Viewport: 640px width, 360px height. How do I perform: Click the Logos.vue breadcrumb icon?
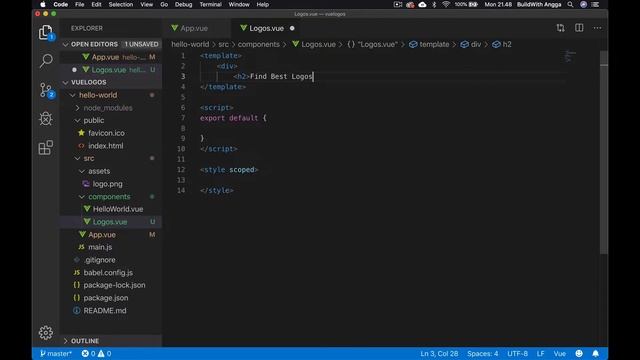[296, 44]
